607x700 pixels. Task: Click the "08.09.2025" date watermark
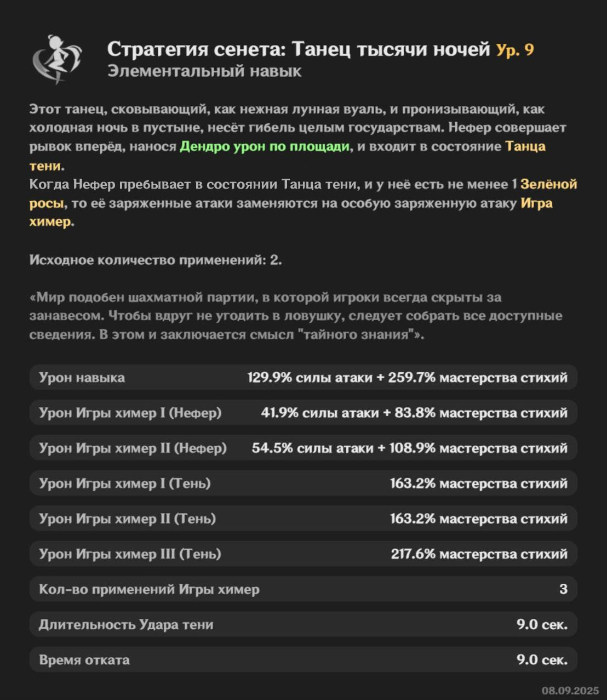[x=570, y=690]
